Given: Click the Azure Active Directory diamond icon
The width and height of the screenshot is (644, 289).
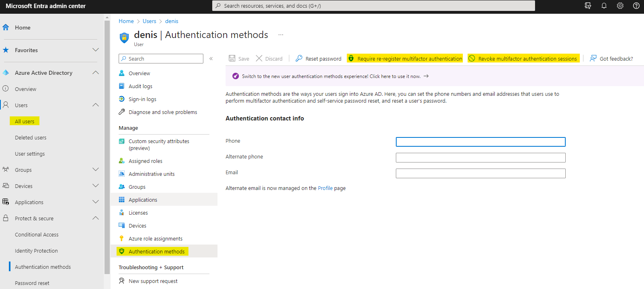Looking at the screenshot, I should pyautogui.click(x=6, y=73).
